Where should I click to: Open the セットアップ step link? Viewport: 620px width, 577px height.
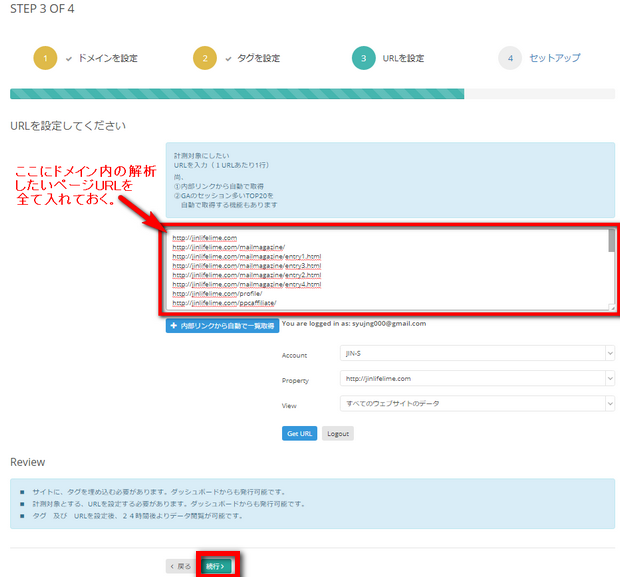(554, 58)
